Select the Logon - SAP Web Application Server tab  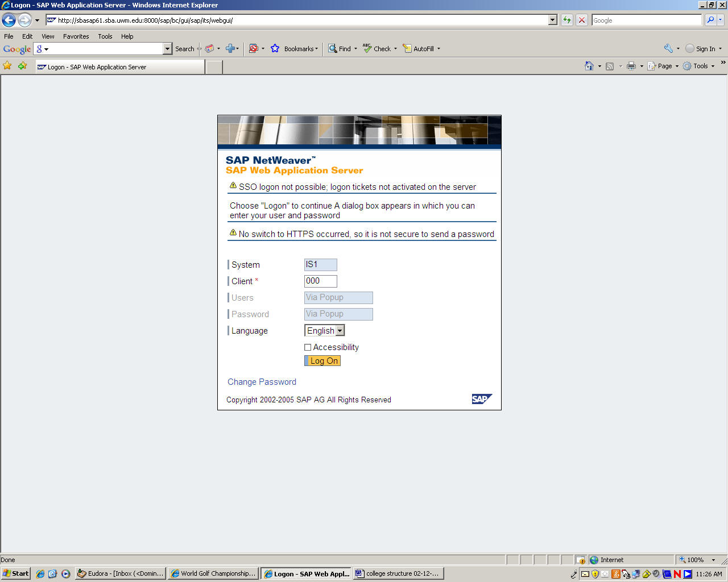point(120,67)
